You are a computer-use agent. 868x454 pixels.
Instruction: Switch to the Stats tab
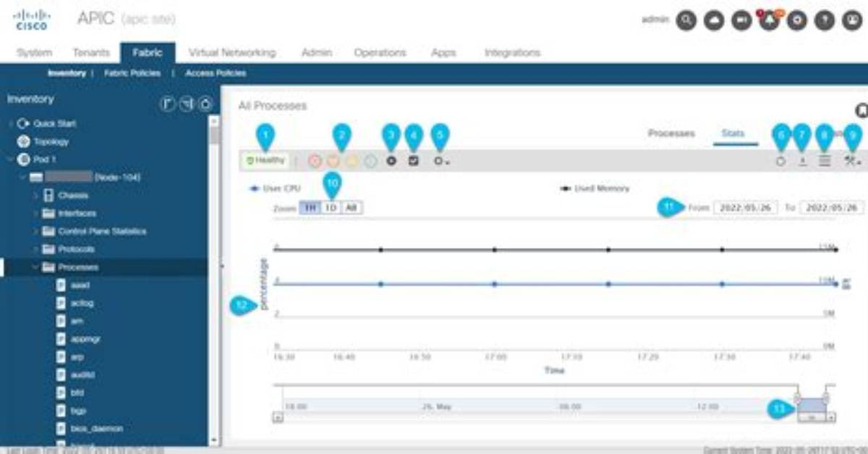point(733,133)
